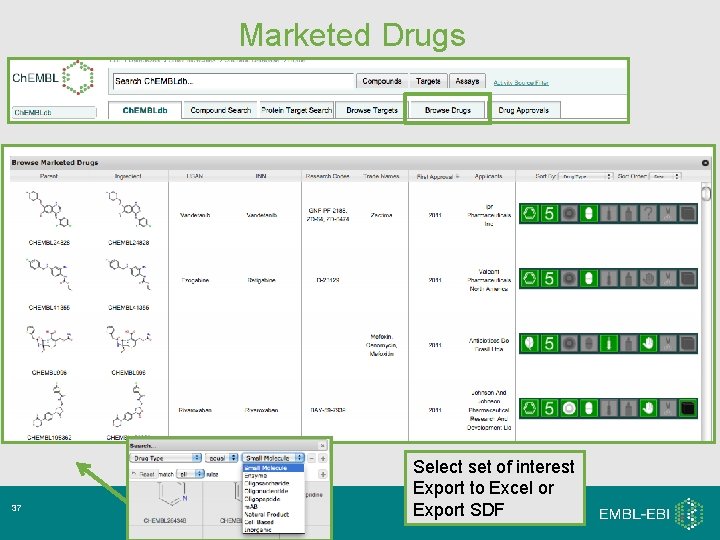Click the Targets search button
Screen dimensions: 720x540
click(x=428, y=81)
